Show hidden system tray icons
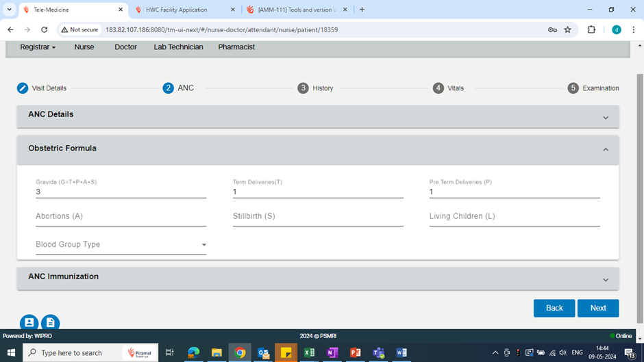Viewport: 644px width, 362px height. point(495,352)
